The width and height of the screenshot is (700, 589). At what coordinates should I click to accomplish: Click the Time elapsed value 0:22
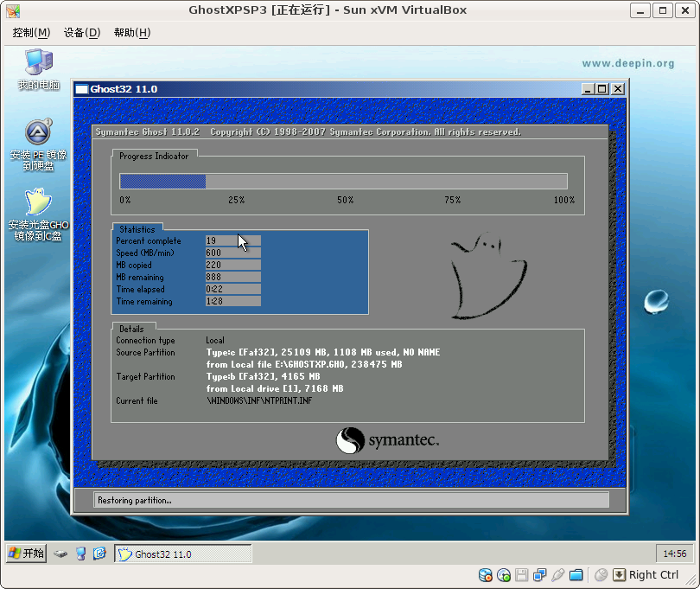click(x=233, y=289)
